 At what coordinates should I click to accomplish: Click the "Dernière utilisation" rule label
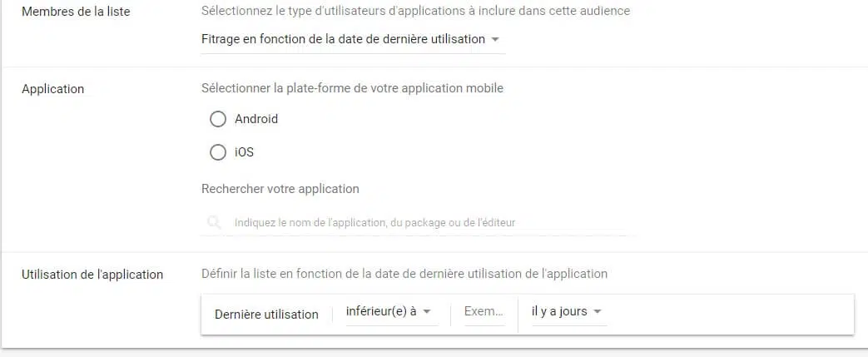tap(266, 315)
